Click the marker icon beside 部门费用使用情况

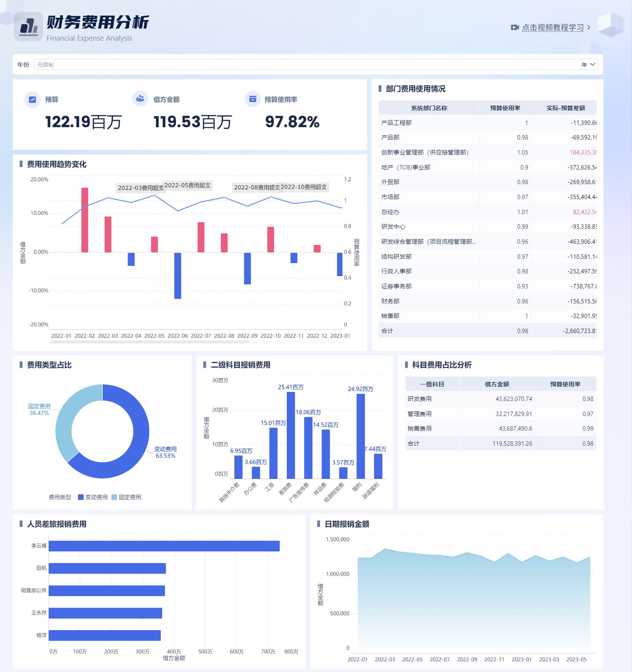380,89
